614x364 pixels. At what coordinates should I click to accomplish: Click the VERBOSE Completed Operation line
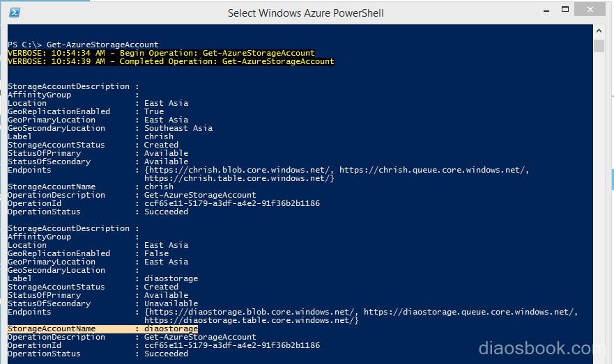coord(171,61)
